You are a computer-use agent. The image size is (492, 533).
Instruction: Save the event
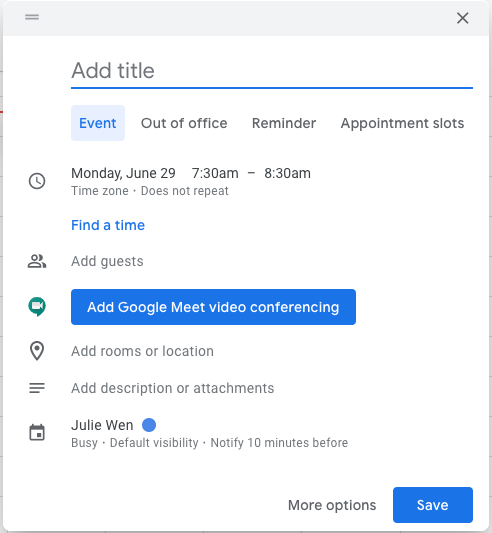(432, 505)
